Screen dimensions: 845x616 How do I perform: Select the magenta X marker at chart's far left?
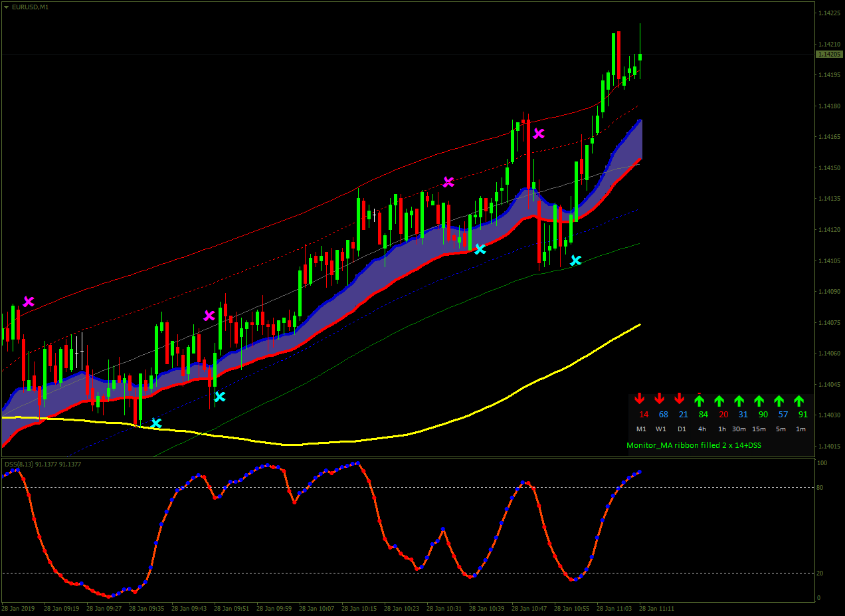pos(29,302)
